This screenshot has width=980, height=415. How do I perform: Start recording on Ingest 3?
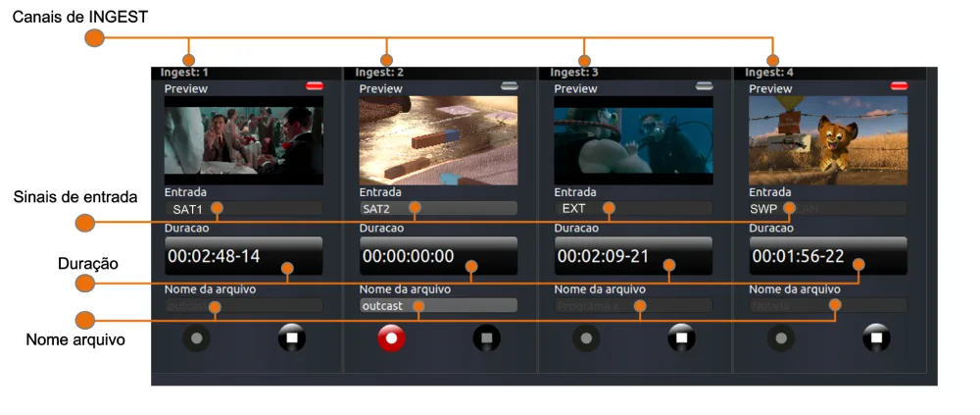point(586,338)
